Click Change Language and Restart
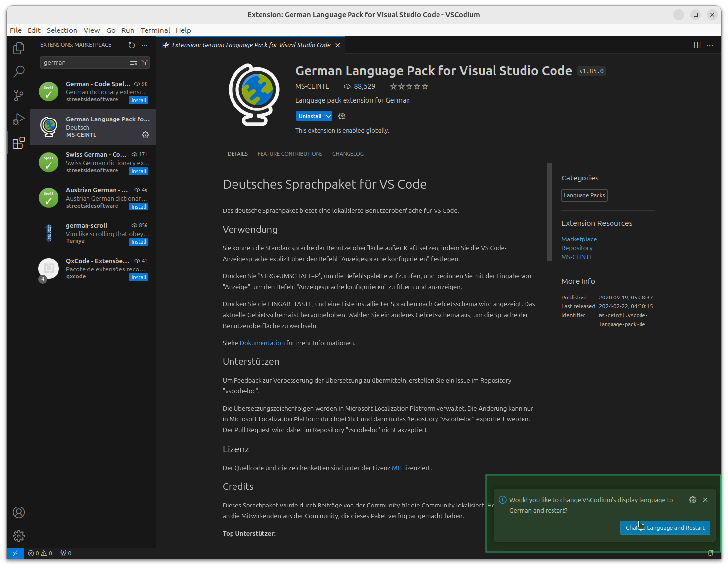This screenshot has height=567, width=728. (x=665, y=527)
